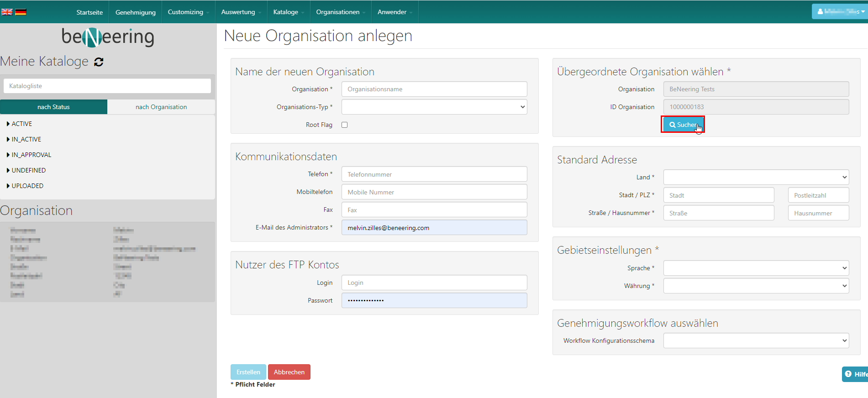The height and width of the screenshot is (398, 868).
Task: Click the Suchen search button
Action: click(683, 125)
